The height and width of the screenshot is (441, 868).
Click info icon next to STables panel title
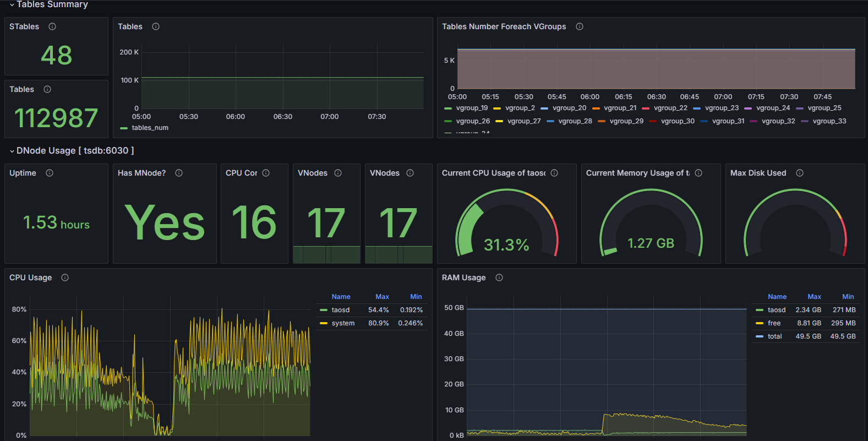52,26
